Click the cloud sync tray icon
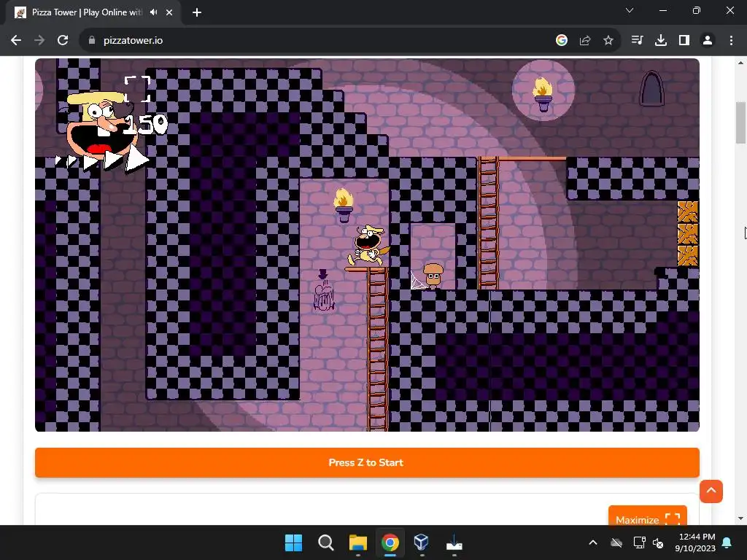 click(x=616, y=542)
